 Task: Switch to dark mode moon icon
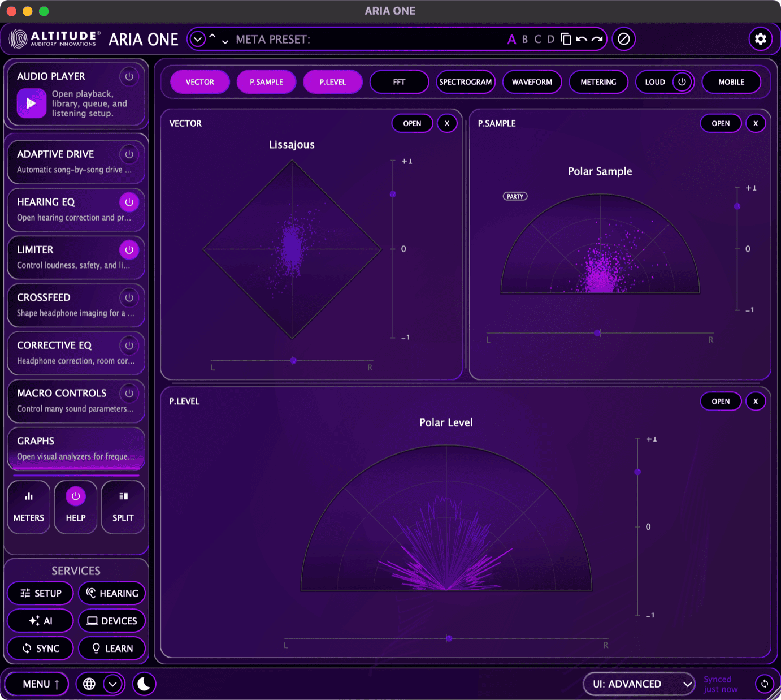tap(144, 684)
